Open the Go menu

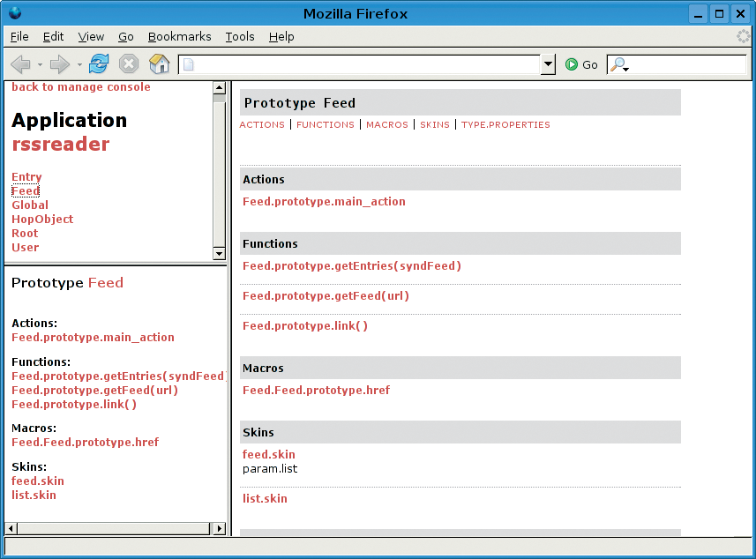[126, 37]
